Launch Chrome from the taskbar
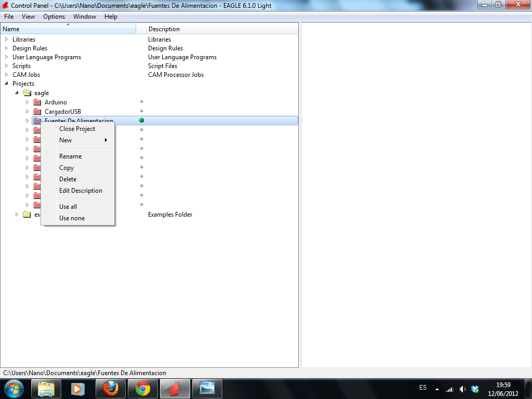This screenshot has width=532, height=399. (143, 389)
